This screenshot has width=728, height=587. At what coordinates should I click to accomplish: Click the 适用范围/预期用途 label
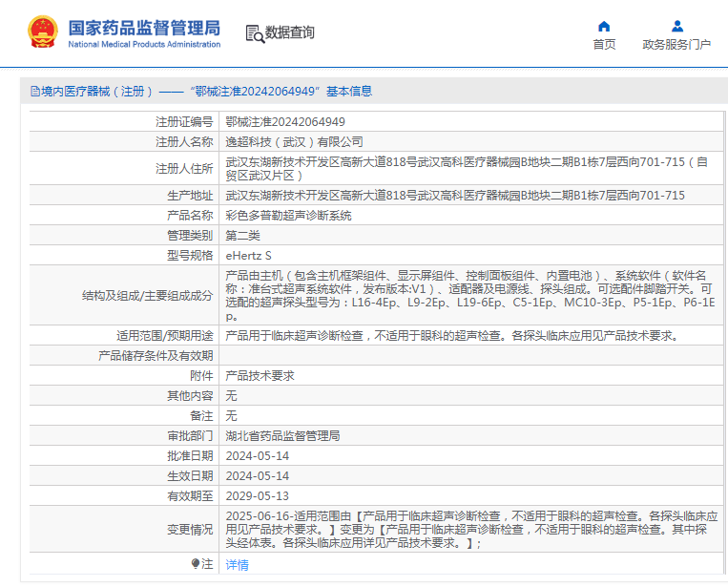click(164, 336)
